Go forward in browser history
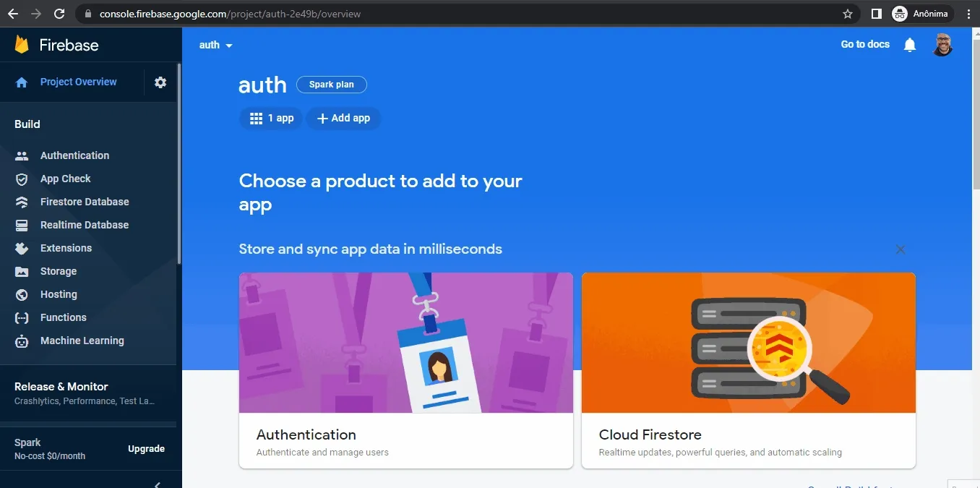Image resolution: width=980 pixels, height=488 pixels. tap(36, 14)
